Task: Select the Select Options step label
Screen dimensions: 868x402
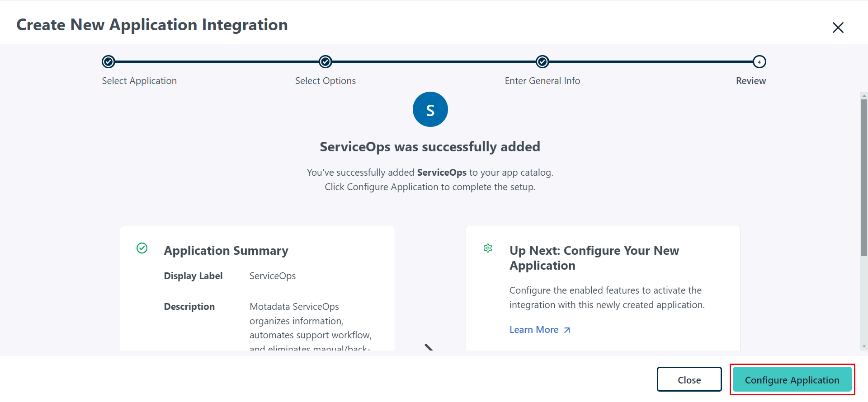Action: coord(325,81)
